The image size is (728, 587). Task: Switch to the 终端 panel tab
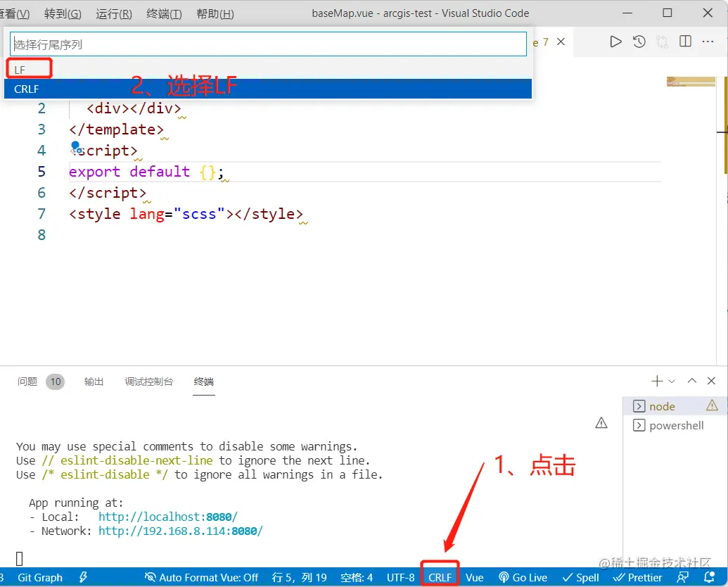204,381
